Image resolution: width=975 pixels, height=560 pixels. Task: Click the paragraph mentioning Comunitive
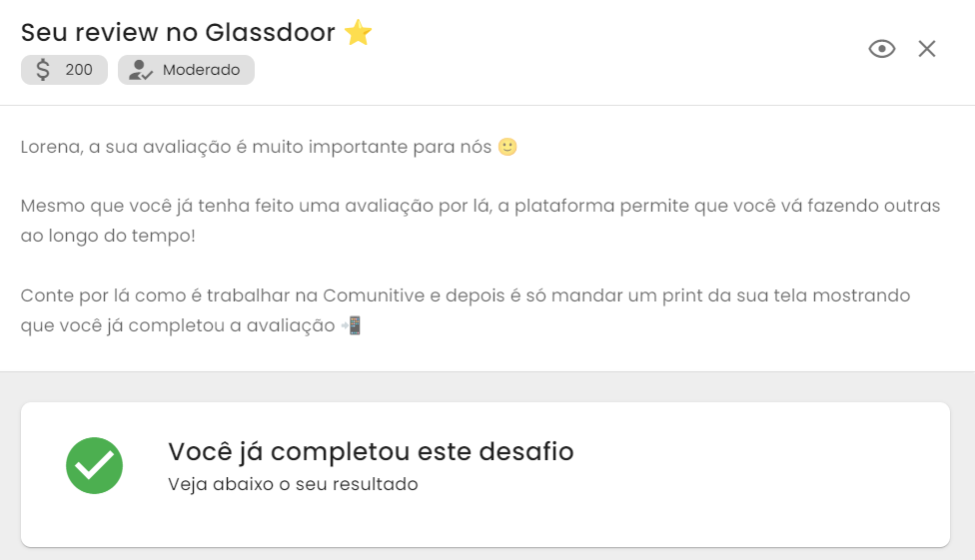coord(466,310)
